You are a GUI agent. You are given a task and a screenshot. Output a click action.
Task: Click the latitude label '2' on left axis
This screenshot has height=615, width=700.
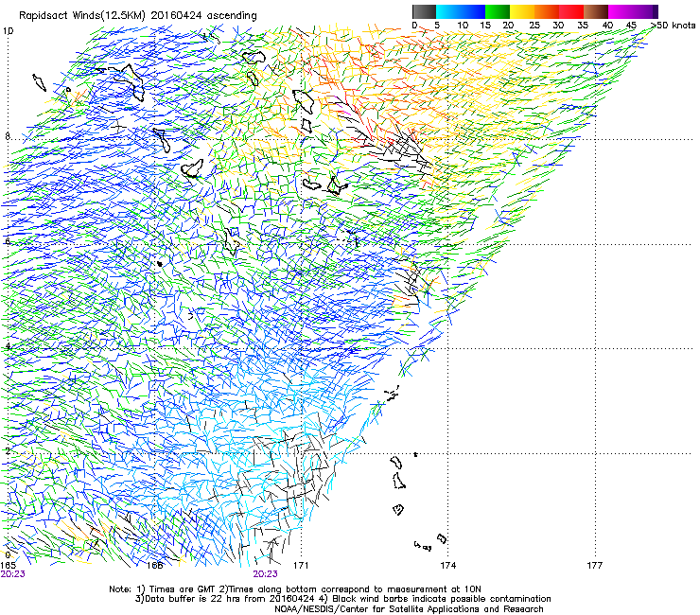(8, 450)
